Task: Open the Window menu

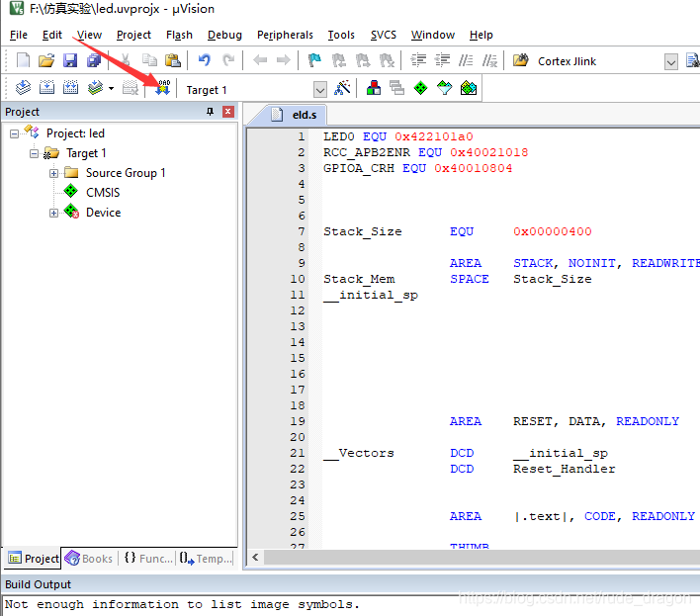Action: [x=433, y=35]
